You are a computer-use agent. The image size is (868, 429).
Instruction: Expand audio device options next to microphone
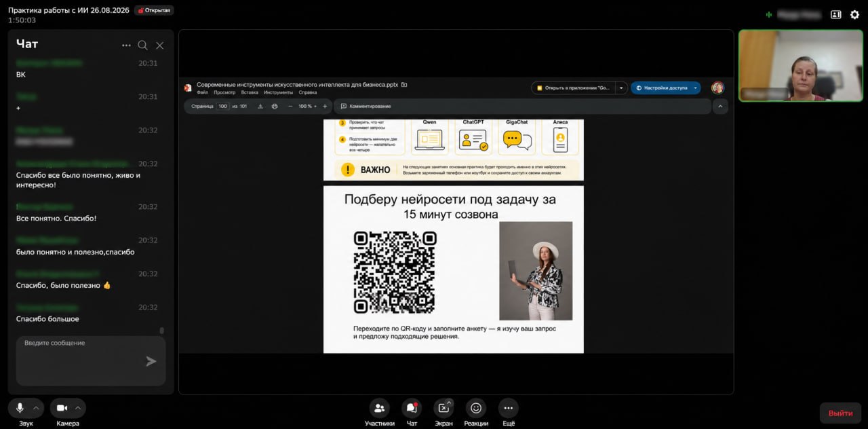tap(36, 408)
